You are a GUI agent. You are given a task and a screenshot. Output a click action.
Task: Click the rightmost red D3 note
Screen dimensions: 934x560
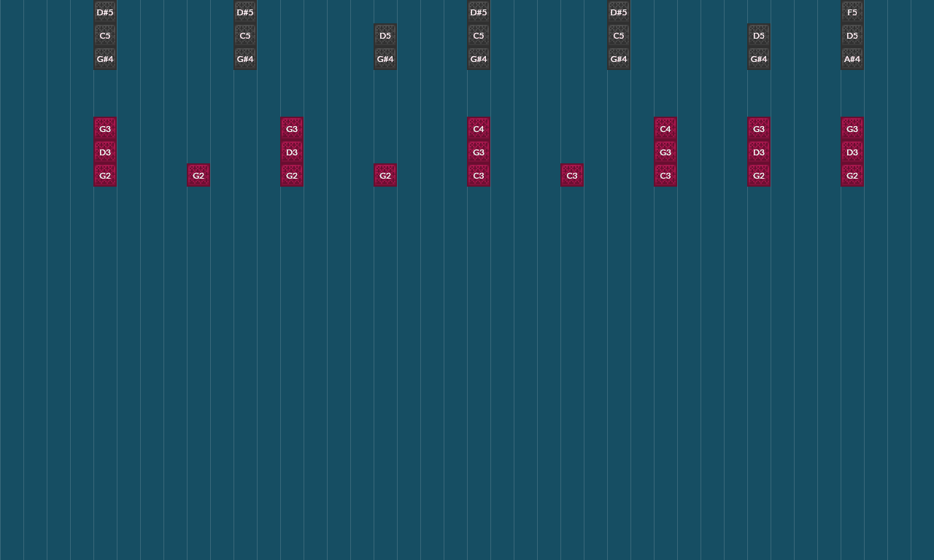(x=852, y=152)
